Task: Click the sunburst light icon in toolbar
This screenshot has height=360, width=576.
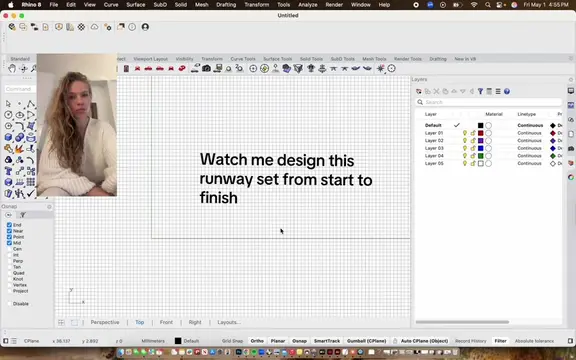Action: click(x=381, y=68)
